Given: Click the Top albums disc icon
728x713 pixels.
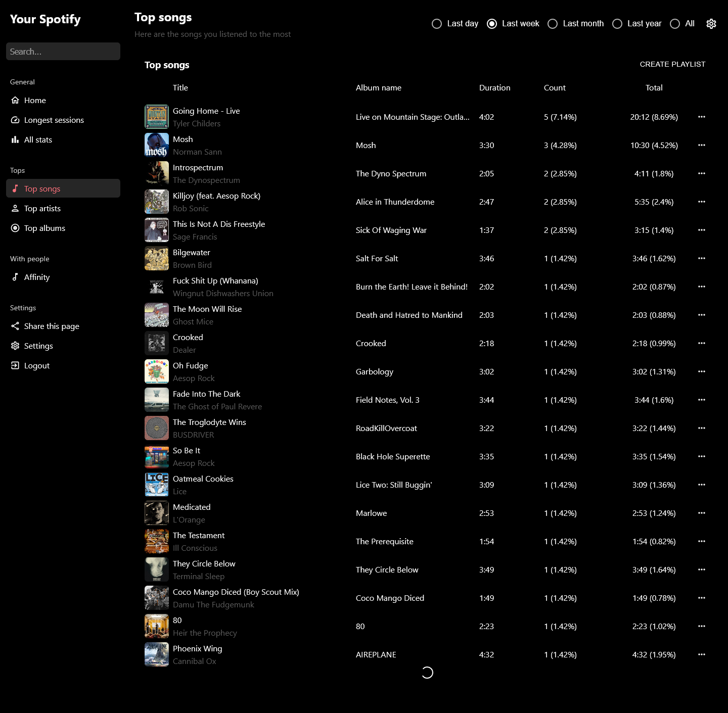Looking at the screenshot, I should [15, 228].
